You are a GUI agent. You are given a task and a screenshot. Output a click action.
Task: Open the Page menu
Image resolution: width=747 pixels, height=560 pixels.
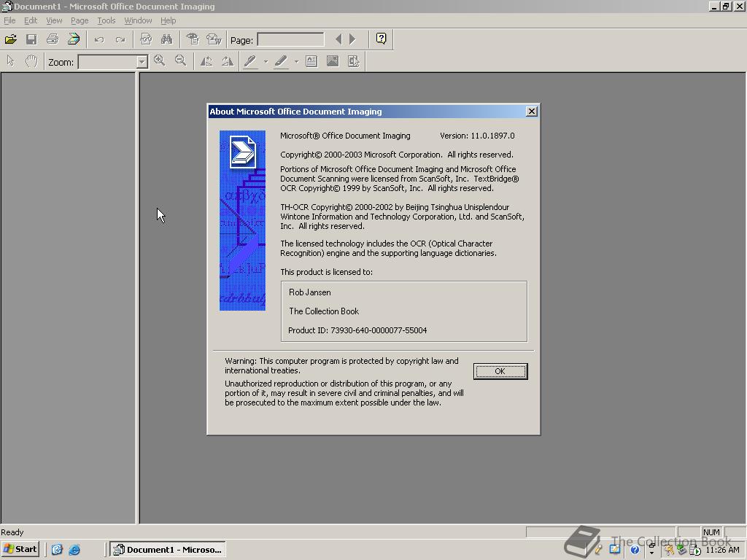point(80,20)
